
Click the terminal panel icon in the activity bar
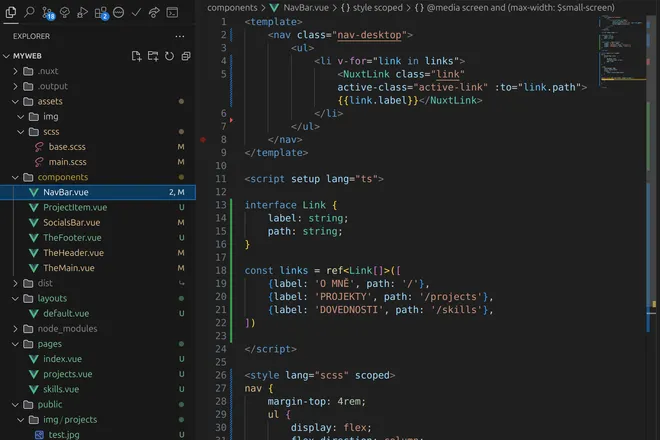[172, 13]
